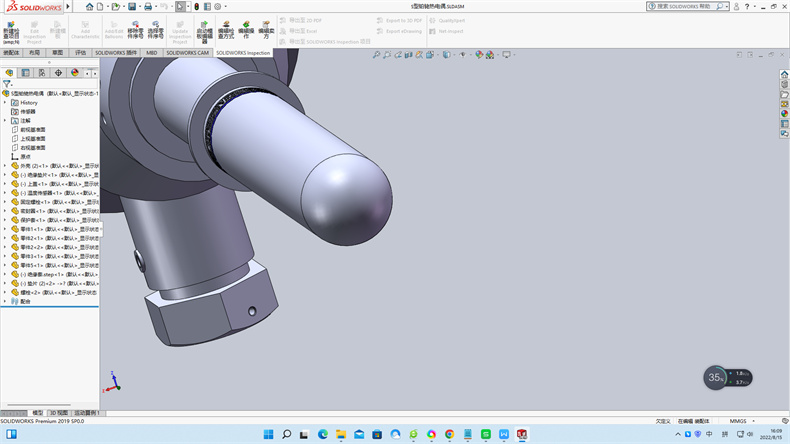Click the Print icon in the top toolbar

tap(148, 6)
